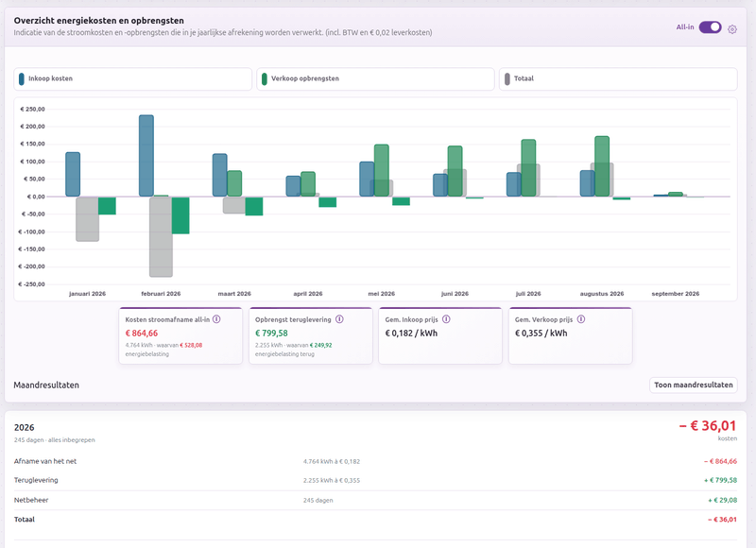Select the tall green mei 2026 bar
The height and width of the screenshot is (548, 756).
click(382, 170)
